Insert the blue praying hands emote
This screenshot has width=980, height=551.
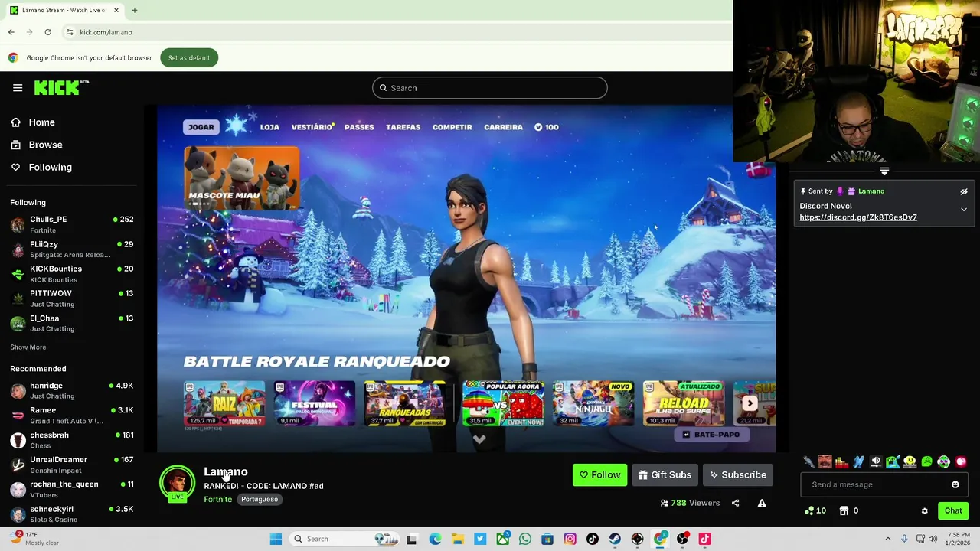858,461
